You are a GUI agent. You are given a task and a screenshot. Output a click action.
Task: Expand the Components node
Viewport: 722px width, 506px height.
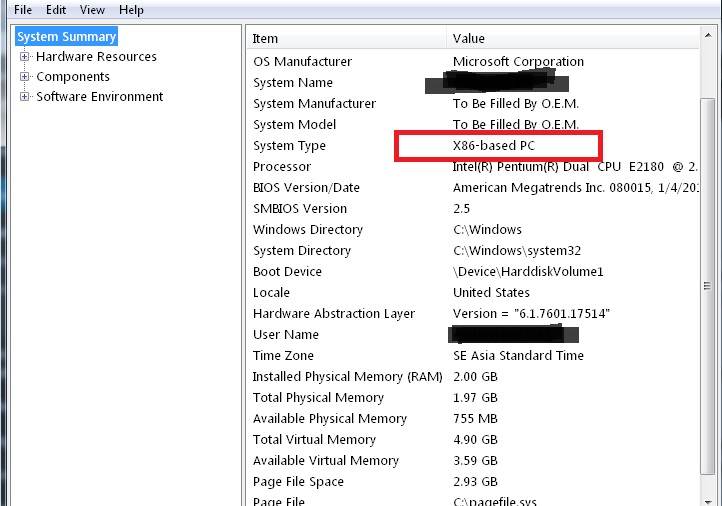click(26, 77)
